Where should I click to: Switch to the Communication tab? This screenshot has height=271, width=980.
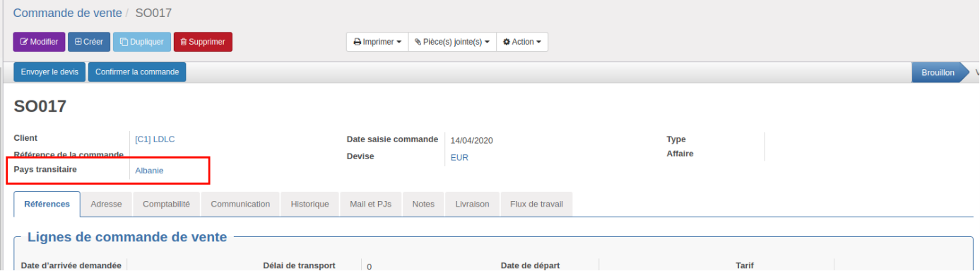pos(240,204)
